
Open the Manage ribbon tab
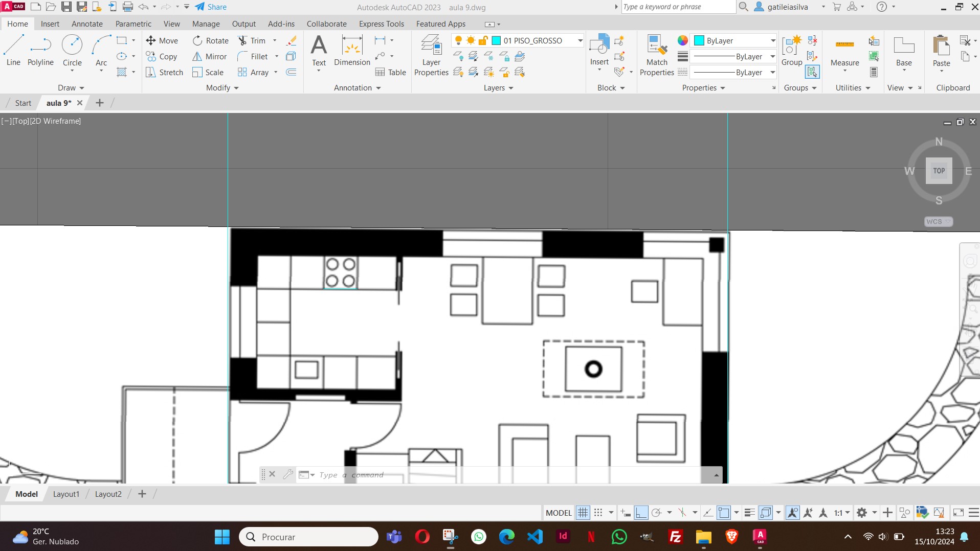pyautogui.click(x=206, y=24)
